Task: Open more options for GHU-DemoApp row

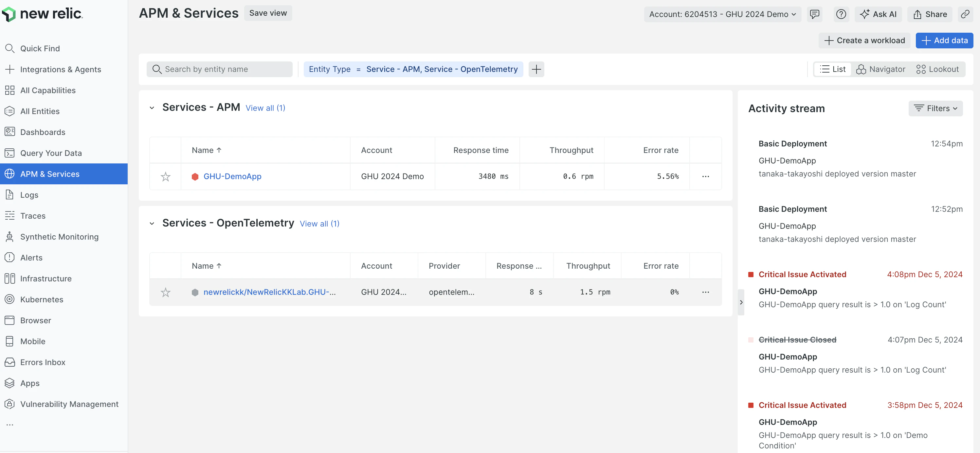Action: [705, 176]
